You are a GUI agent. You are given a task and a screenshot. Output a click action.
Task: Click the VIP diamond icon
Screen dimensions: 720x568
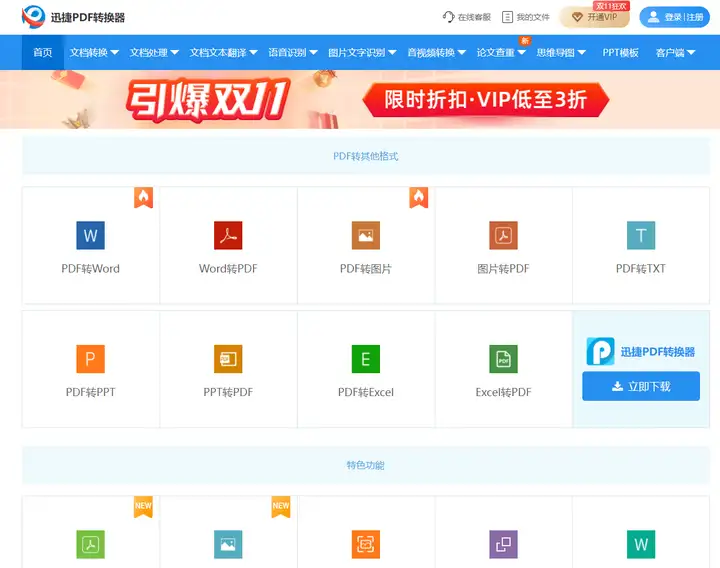(577, 17)
